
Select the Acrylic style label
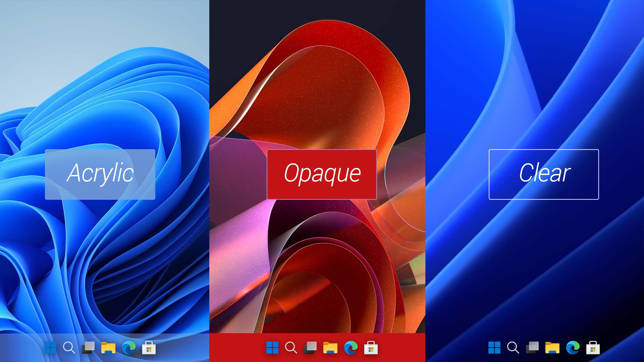[x=100, y=174]
